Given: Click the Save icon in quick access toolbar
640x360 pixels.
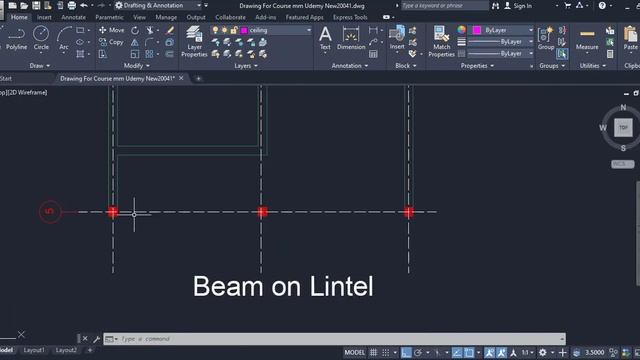Looking at the screenshot, I should click(x=36, y=5).
